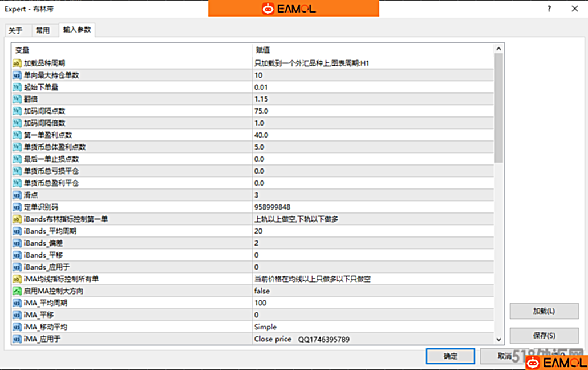This screenshot has height=370, width=588.
Task: Switch to the 关于 tab
Action: tap(15, 30)
